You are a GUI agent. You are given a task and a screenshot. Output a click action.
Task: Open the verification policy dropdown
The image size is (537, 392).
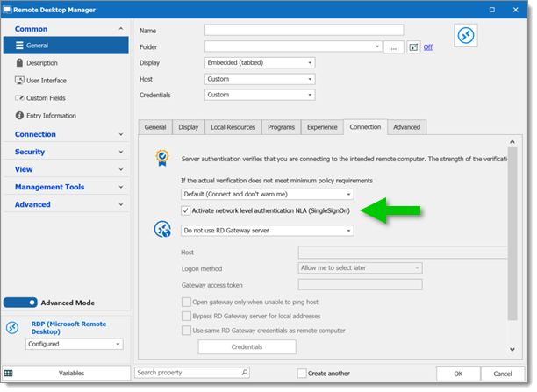(x=267, y=194)
